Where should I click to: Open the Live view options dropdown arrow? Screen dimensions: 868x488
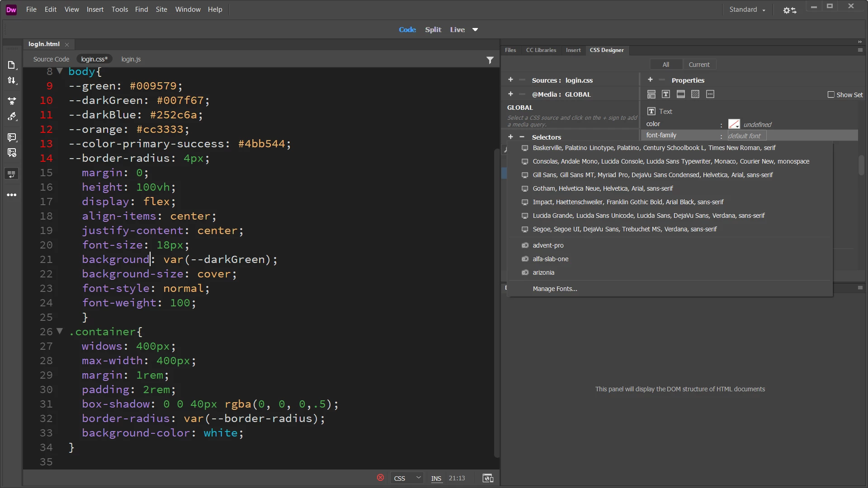tap(475, 30)
